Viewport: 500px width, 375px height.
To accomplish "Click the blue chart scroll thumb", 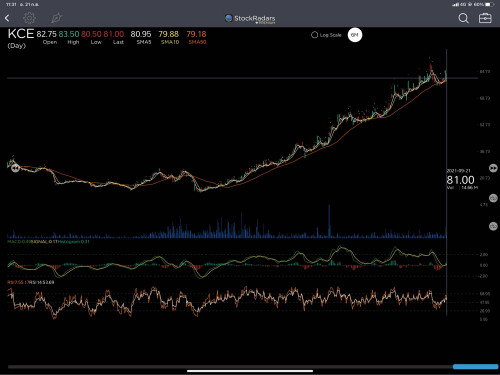I will [475, 367].
